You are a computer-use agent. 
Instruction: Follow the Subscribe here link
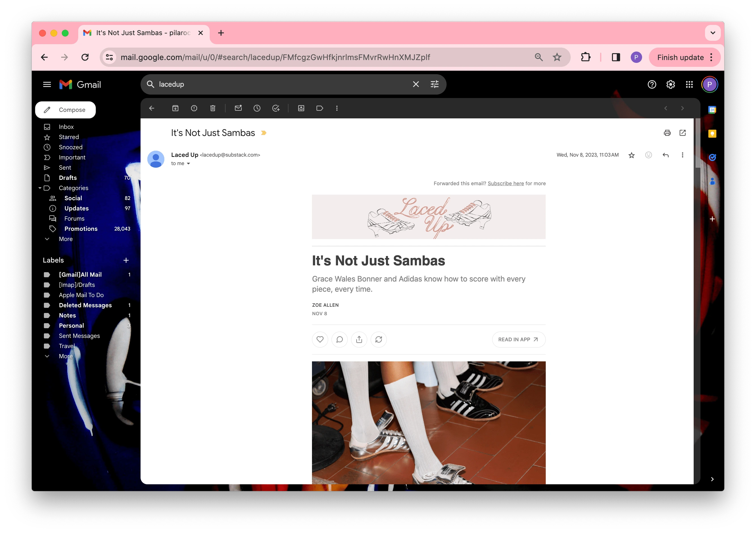pyautogui.click(x=506, y=184)
